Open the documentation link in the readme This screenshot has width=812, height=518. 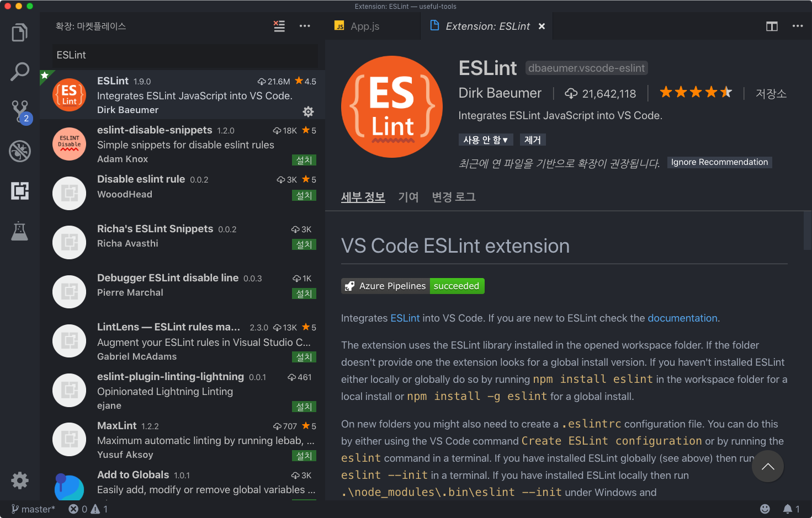tap(682, 318)
